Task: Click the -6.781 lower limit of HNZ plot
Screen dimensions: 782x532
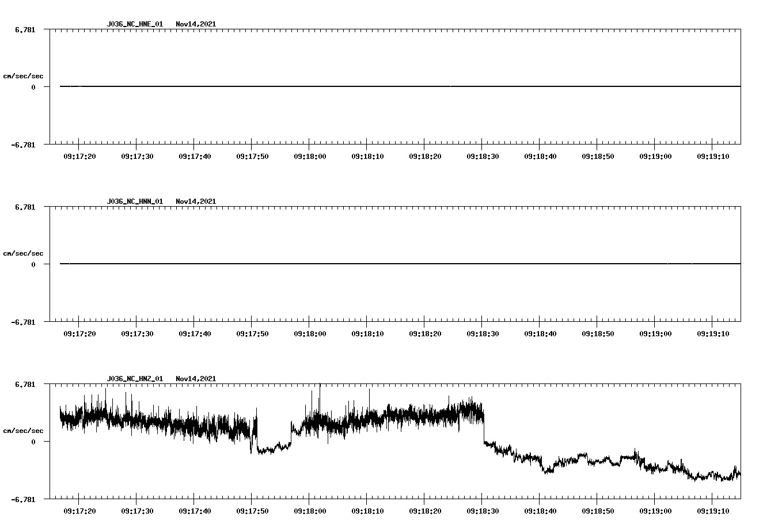Action: pos(23,500)
